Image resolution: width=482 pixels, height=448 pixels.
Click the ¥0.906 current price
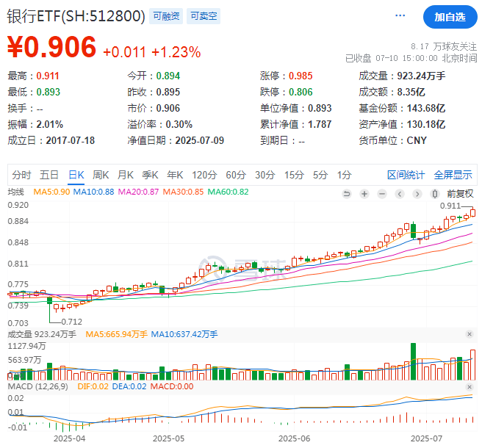coord(51,47)
